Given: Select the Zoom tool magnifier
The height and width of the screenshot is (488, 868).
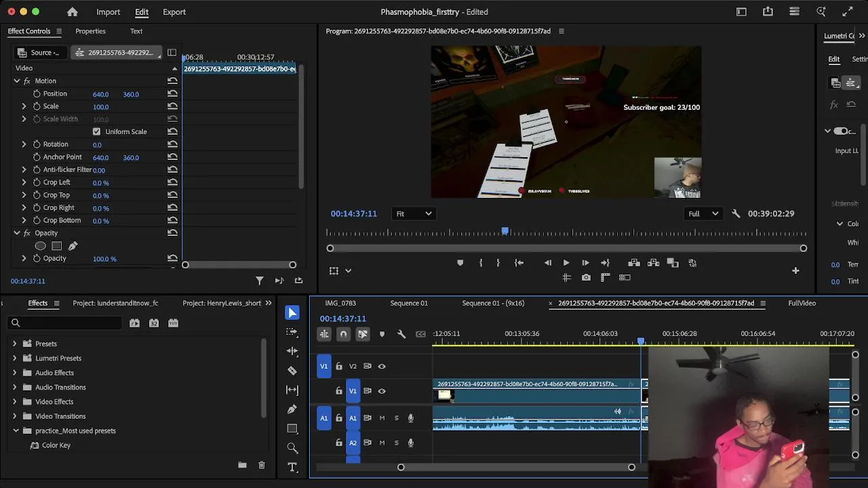Looking at the screenshot, I should click(292, 448).
